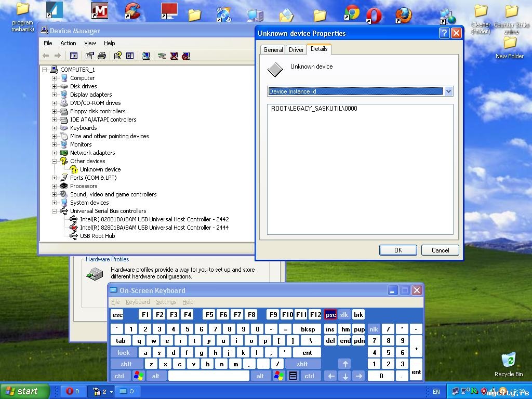This screenshot has width=532, height=399.
Task: Click the space bar on On-Screen Keyboard
Action: tap(209, 376)
